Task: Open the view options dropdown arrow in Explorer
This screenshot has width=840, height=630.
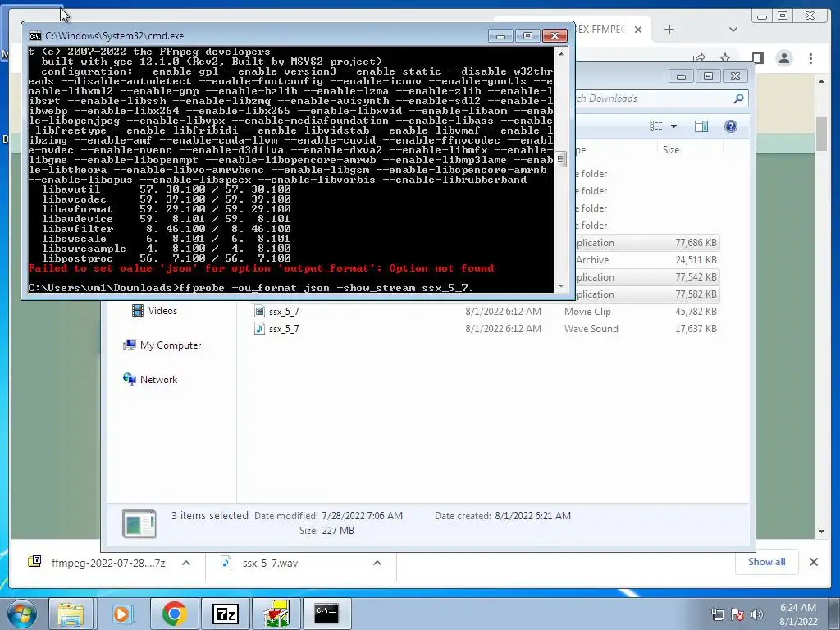Action: (x=674, y=126)
